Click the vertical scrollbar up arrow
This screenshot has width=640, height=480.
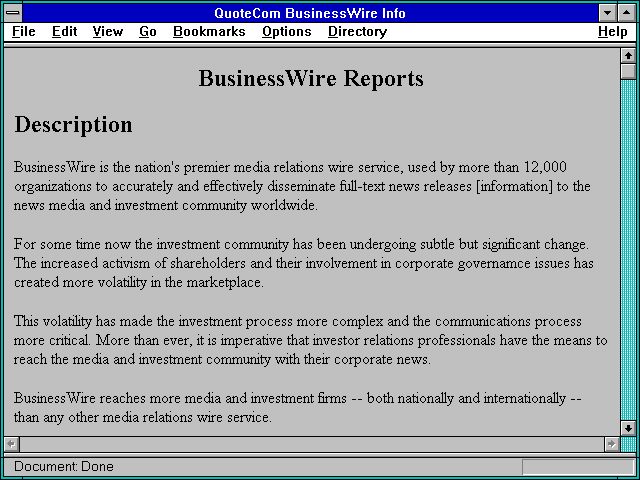click(628, 56)
